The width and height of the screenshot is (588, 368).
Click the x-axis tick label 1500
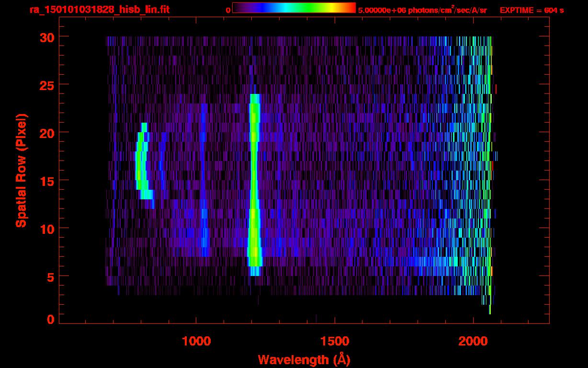tap(334, 341)
